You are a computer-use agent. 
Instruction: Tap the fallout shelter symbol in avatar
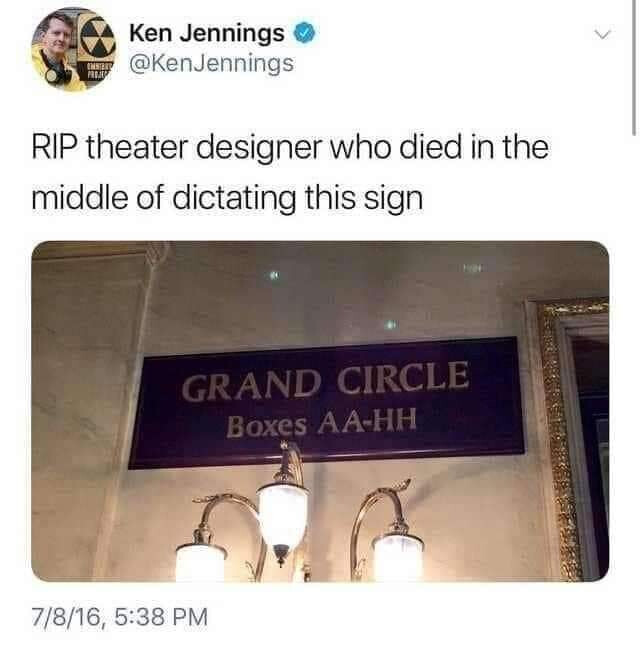(x=97, y=38)
